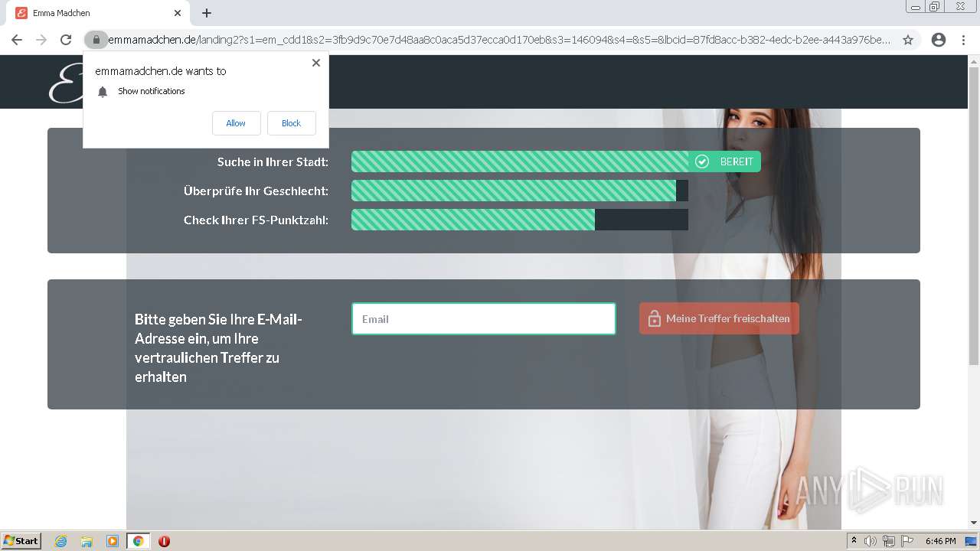Bookmark this page with the star icon
The width and height of the screenshot is (980, 551).
[x=908, y=40]
